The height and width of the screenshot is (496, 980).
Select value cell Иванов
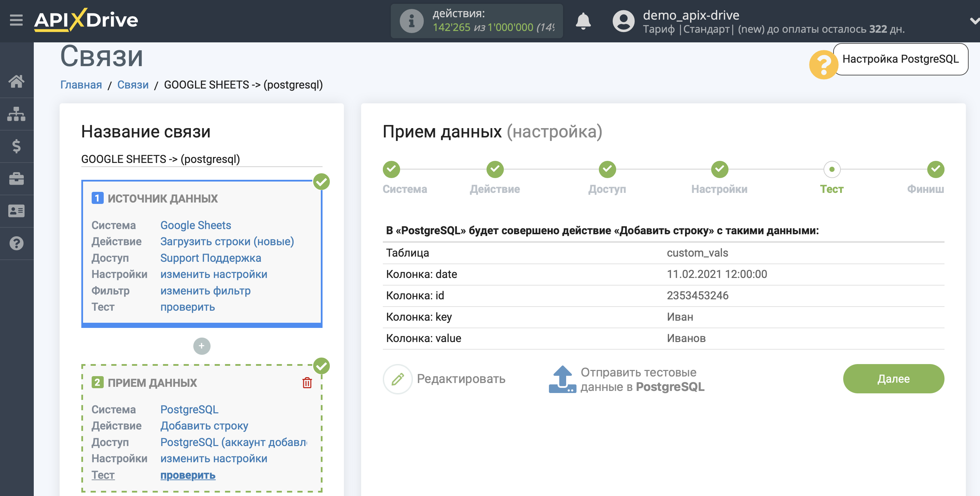(x=686, y=338)
